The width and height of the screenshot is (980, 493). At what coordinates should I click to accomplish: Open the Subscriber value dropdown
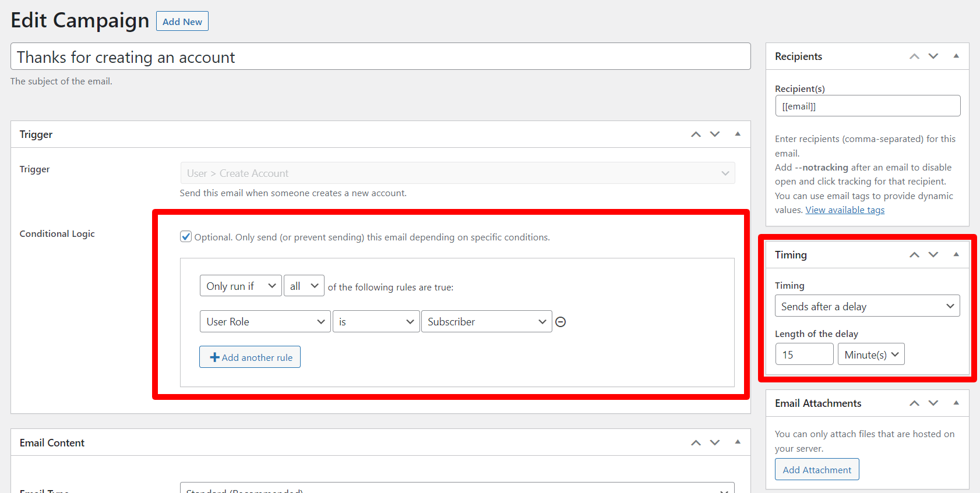pos(487,322)
